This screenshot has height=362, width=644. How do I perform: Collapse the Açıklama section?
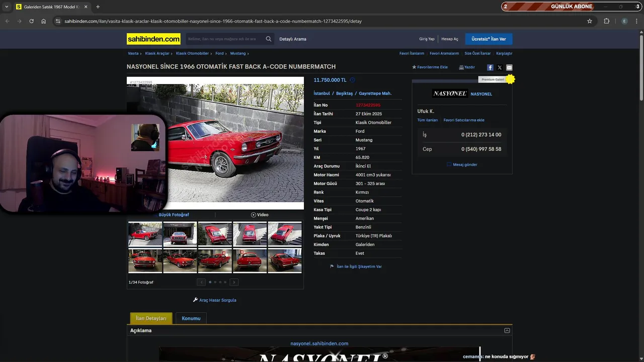click(507, 330)
